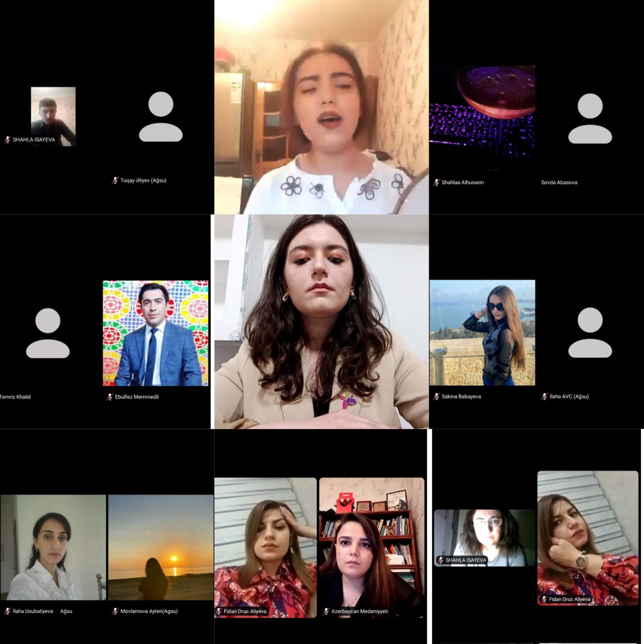Viewport: 644px width, 644px height.
Task: Select Tuqay Əliyev's gray avatar placeholder
Action: (x=160, y=117)
